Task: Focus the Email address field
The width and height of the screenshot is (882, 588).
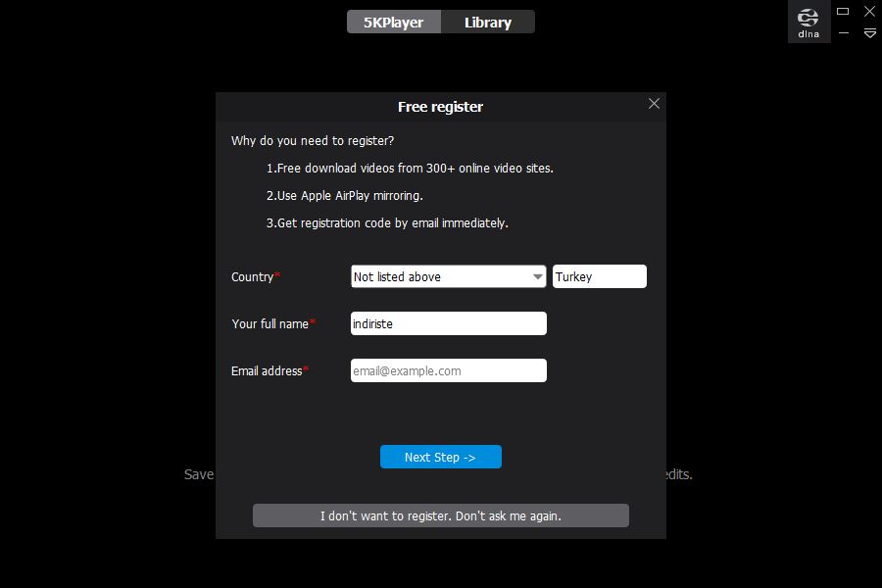Action: tap(448, 370)
